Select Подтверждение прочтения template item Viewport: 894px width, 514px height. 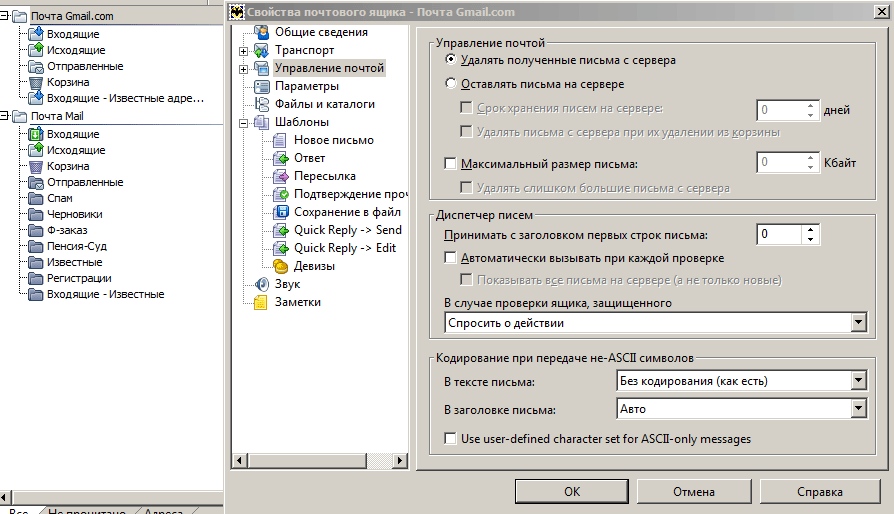pos(350,194)
